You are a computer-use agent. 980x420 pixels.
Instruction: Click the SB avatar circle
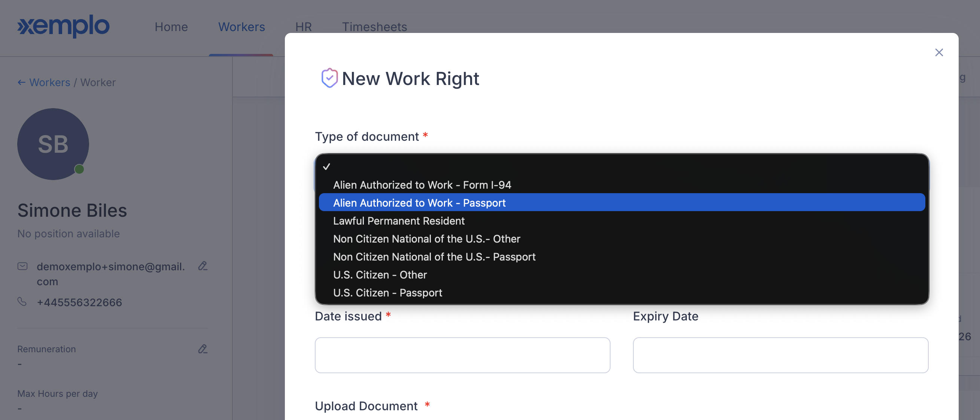pyautogui.click(x=53, y=144)
